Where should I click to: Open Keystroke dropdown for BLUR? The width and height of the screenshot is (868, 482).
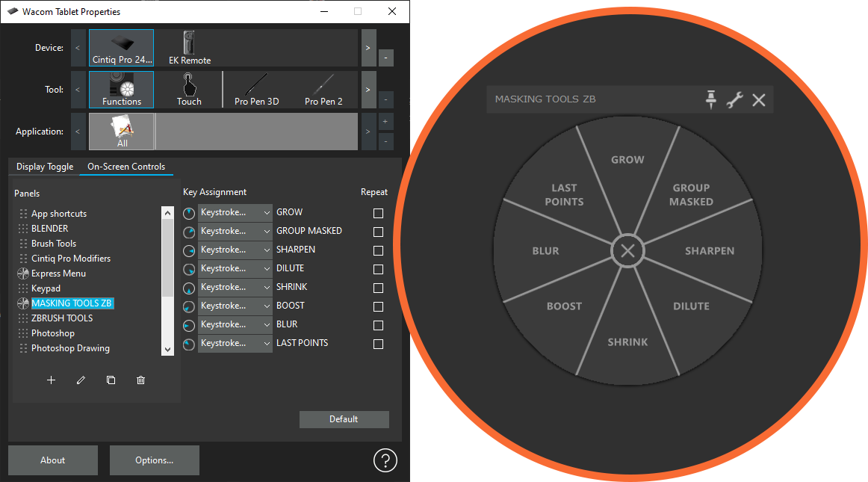(235, 324)
